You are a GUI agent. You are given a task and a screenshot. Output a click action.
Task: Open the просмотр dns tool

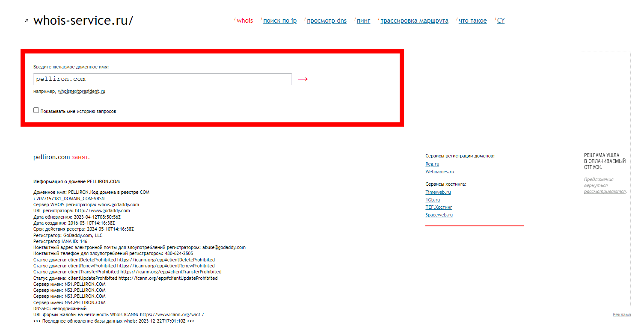(x=326, y=21)
